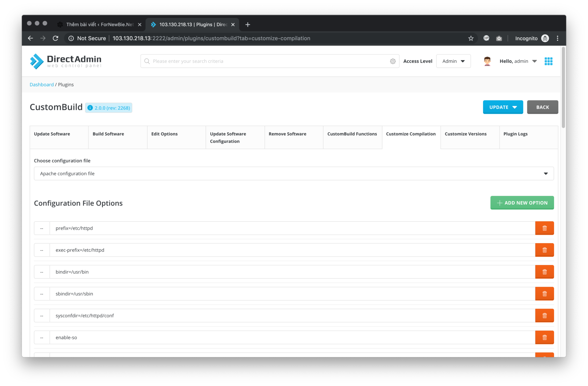Image resolution: width=588 pixels, height=386 pixels.
Task: Click the Plugins breadcrumb text
Action: (66, 85)
